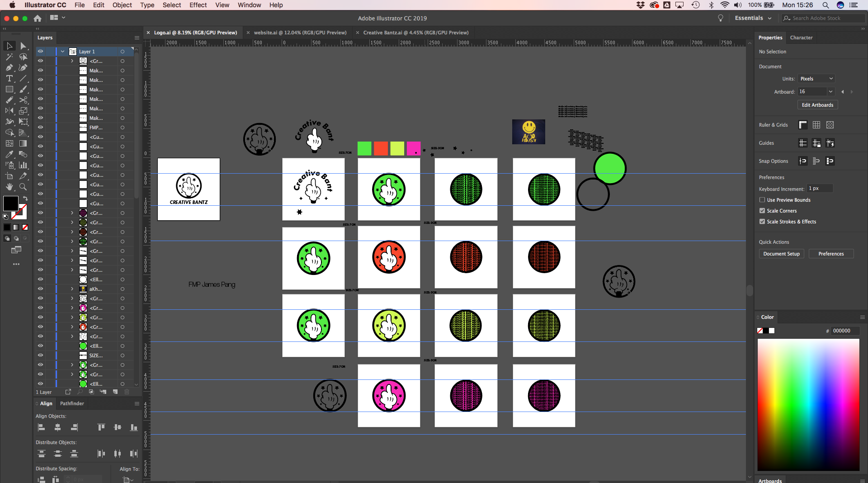This screenshot has height=483, width=868.
Task: Select the Scale tool
Action: pyautogui.click(x=23, y=111)
